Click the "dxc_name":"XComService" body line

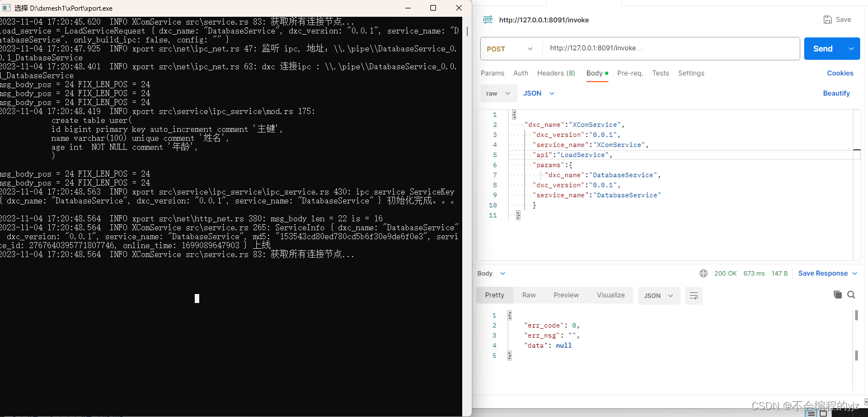pyautogui.click(x=574, y=125)
